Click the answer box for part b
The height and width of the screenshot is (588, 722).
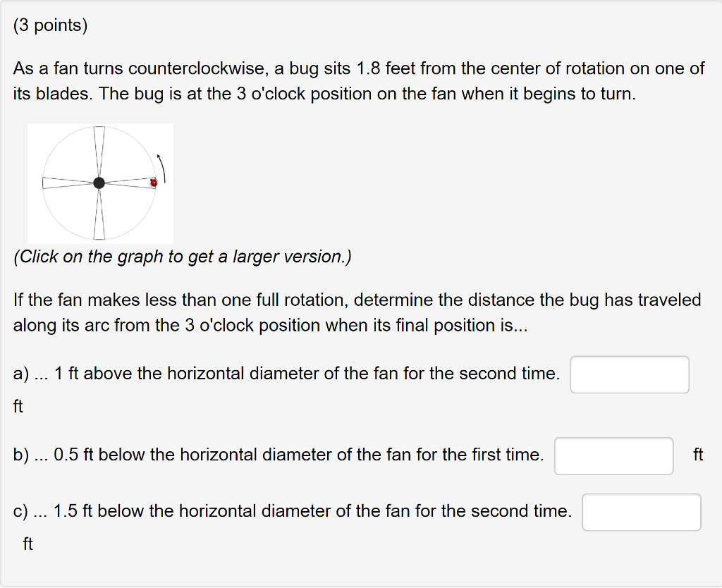[613, 456]
